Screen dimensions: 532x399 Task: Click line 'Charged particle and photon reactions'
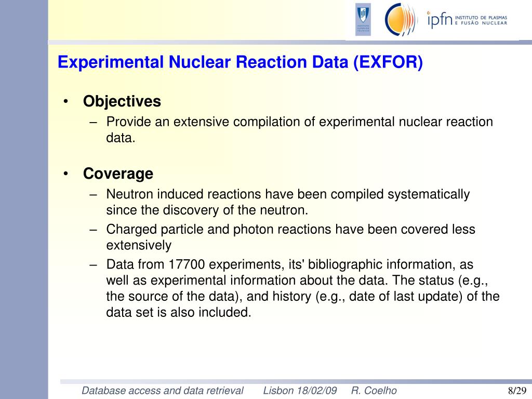tap(290, 229)
